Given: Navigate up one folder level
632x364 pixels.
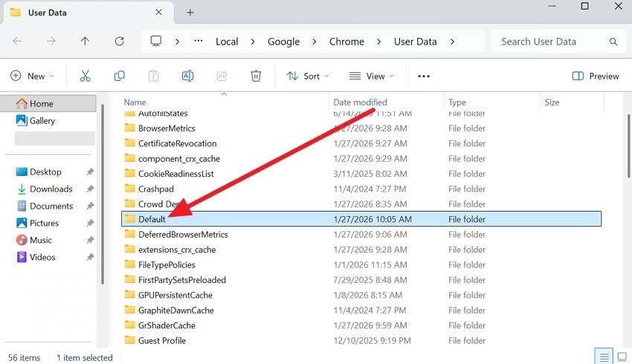Looking at the screenshot, I should point(85,41).
